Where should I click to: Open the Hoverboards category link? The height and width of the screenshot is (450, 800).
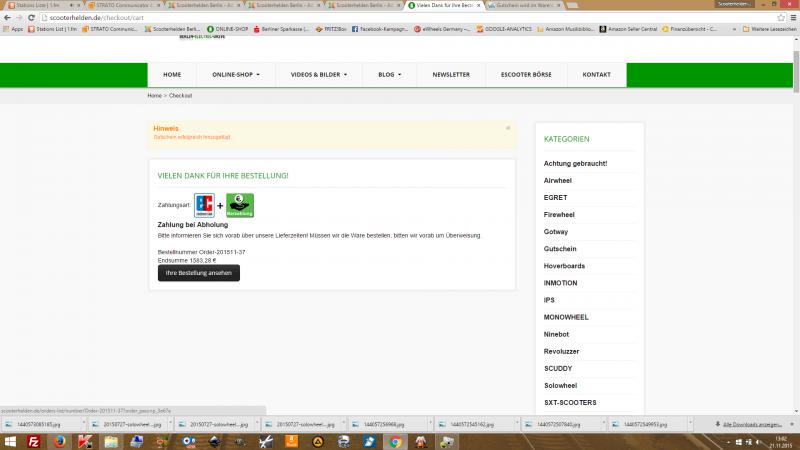click(x=565, y=266)
